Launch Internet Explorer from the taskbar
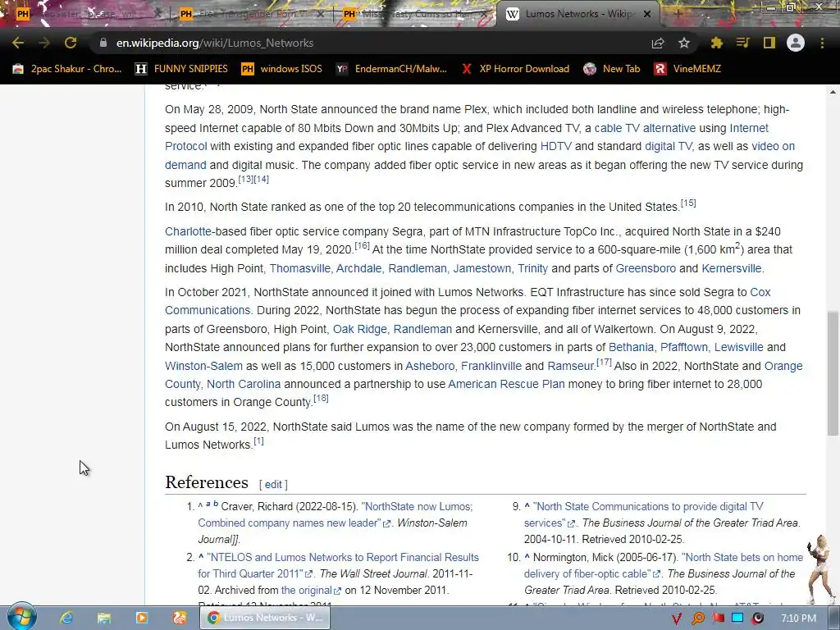 coord(66,619)
